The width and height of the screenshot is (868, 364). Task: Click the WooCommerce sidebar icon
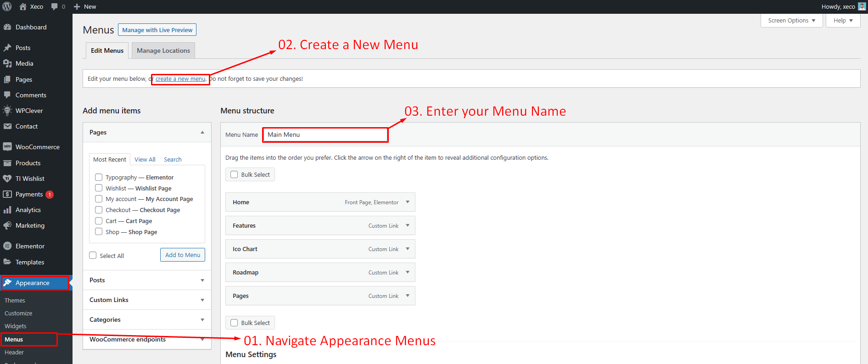coord(7,147)
